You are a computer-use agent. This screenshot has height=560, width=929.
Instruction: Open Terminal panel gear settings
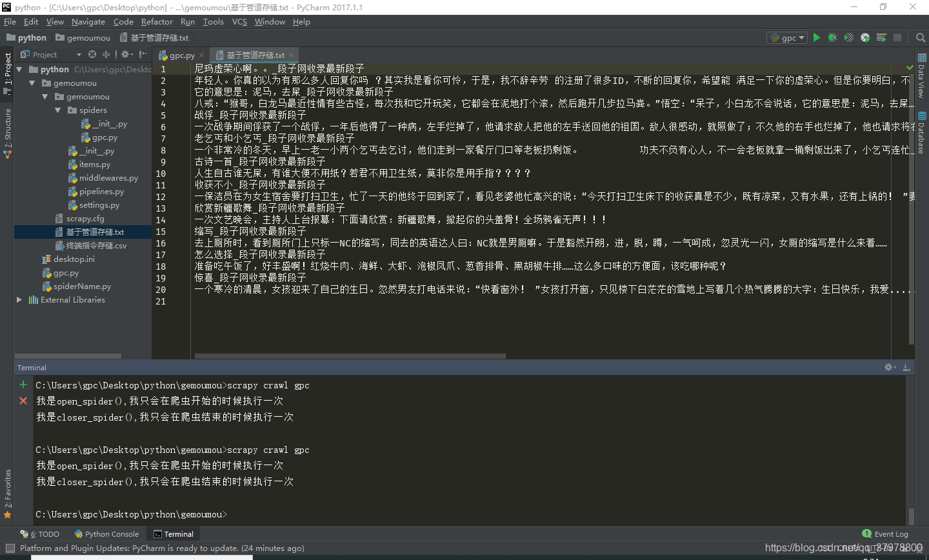(x=890, y=367)
